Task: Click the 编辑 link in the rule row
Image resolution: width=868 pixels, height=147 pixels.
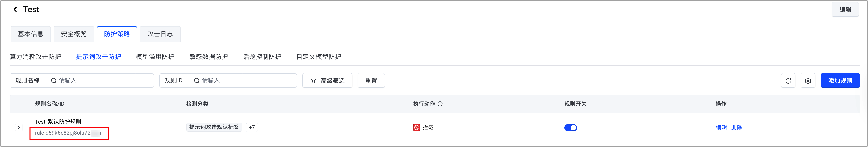Action: [x=721, y=127]
